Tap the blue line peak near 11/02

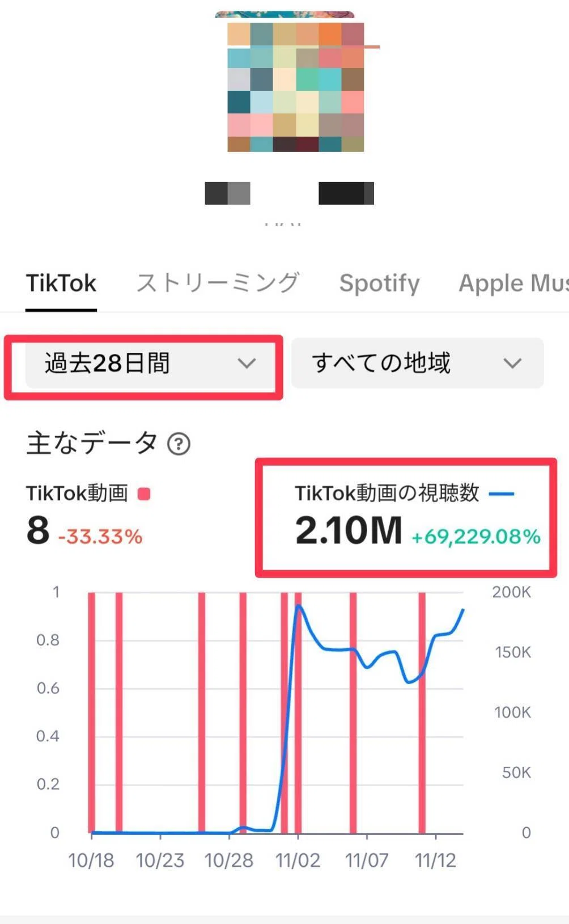pos(299,606)
